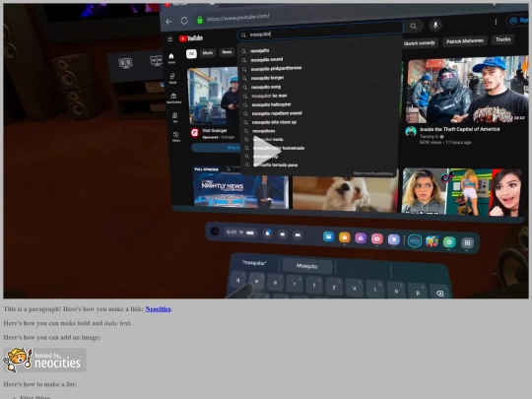Select the Trucks filter chip
Image resolution: width=532 pixels, height=399 pixels.
pos(502,39)
